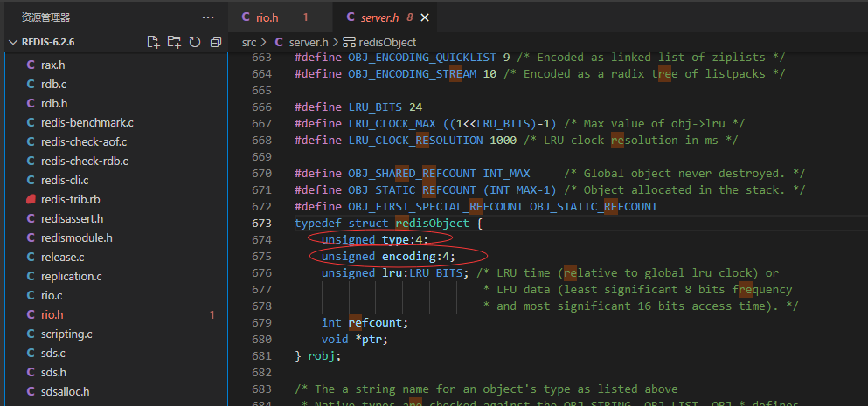The width and height of the screenshot is (868, 406).
Task: Click the 资源管理器 explorer panel title
Action: pos(46,17)
